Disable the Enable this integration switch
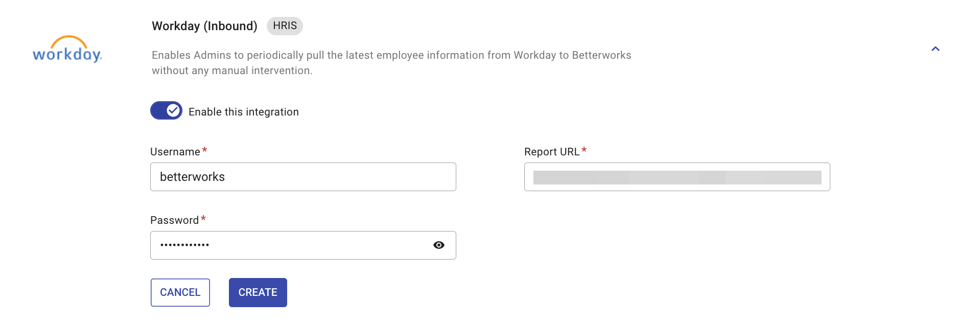Screen dimensions: 980x324 coord(166,110)
